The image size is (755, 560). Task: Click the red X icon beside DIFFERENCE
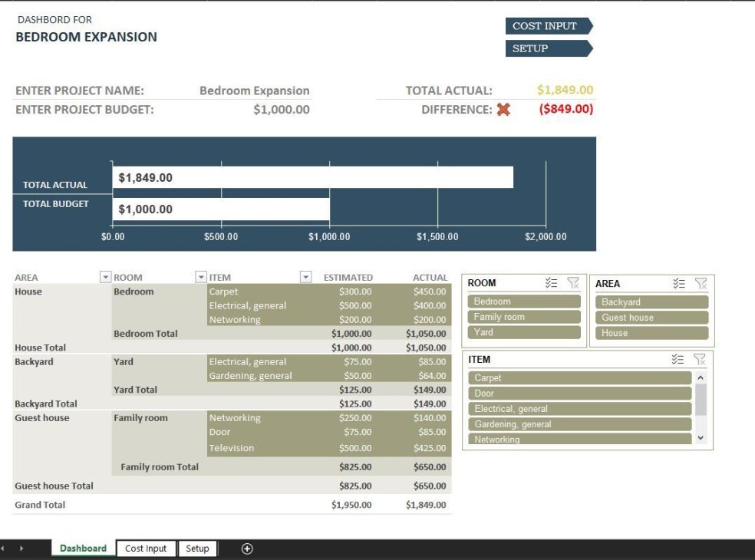coord(504,108)
